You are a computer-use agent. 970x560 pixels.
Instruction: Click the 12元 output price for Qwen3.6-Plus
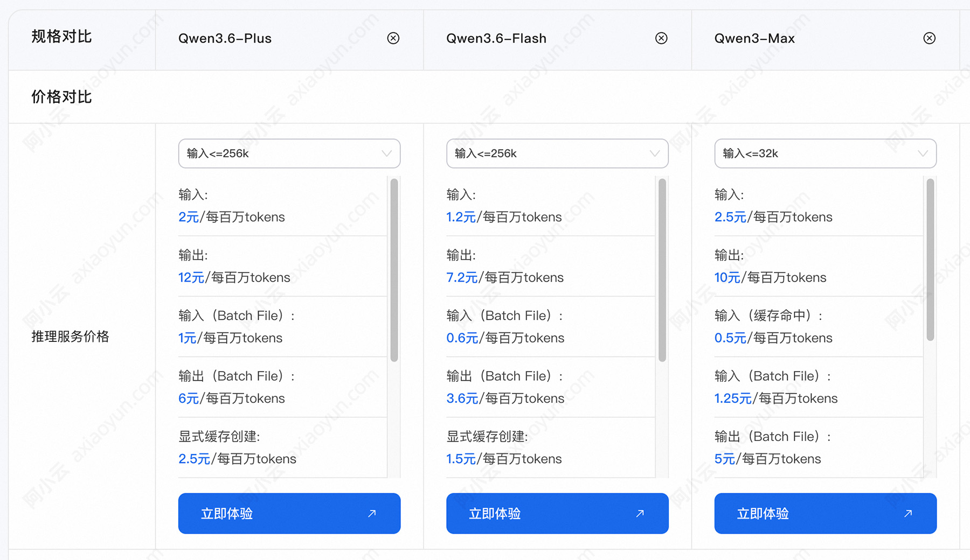click(191, 277)
